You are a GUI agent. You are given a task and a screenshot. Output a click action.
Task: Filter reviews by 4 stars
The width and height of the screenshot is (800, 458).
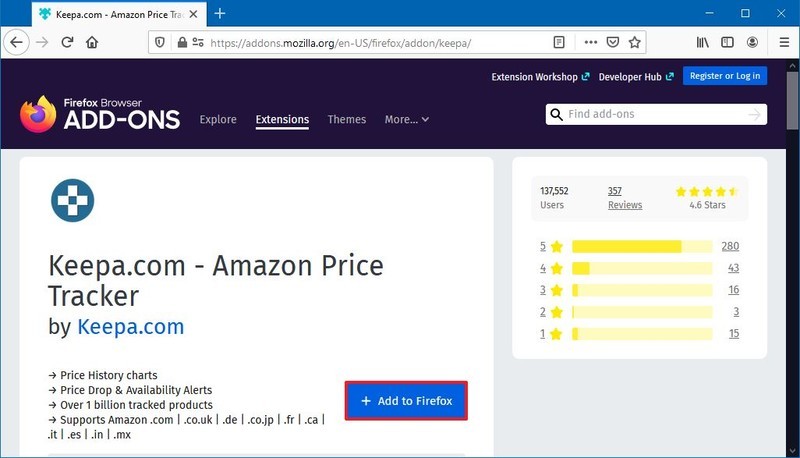click(551, 268)
